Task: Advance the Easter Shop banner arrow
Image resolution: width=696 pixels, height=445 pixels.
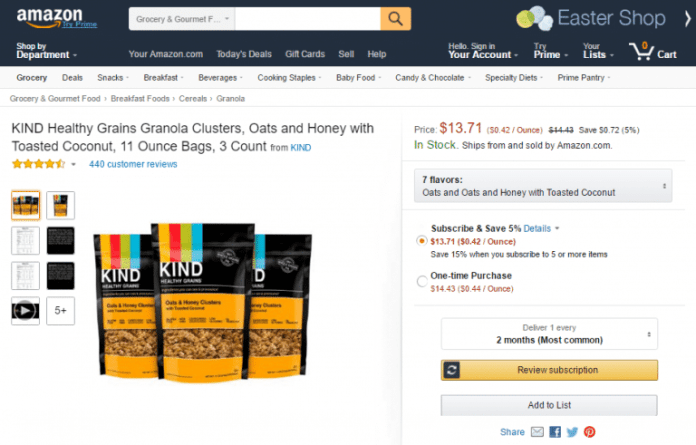Action: pyautogui.click(x=687, y=18)
